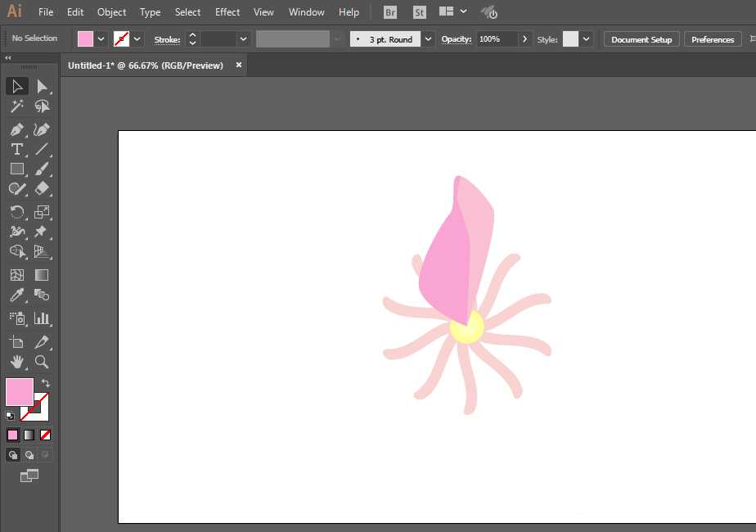The width and height of the screenshot is (756, 532).
Task: Expand the fill color dropdown
Action: (101, 38)
